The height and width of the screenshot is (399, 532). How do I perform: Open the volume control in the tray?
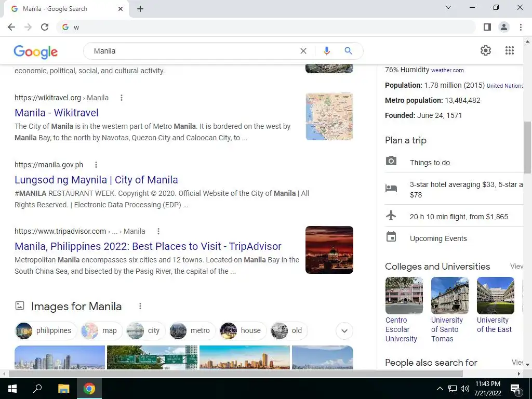click(x=465, y=389)
